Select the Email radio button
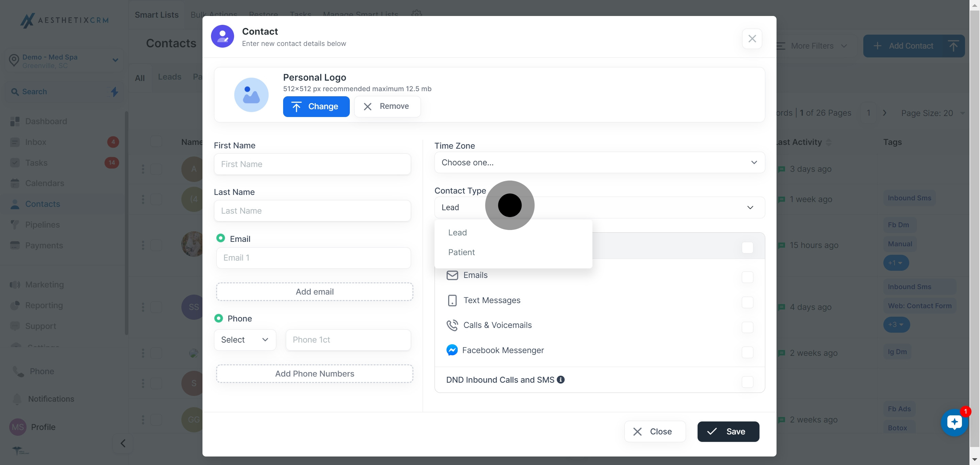980x465 pixels. click(220, 238)
